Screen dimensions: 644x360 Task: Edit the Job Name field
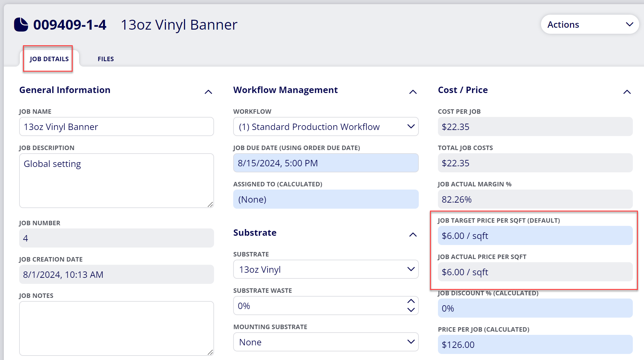(x=116, y=126)
